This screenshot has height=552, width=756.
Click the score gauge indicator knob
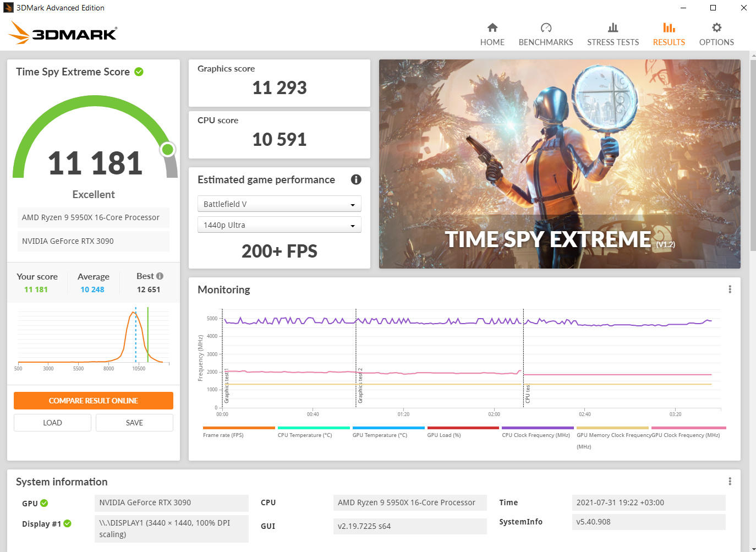tap(168, 149)
